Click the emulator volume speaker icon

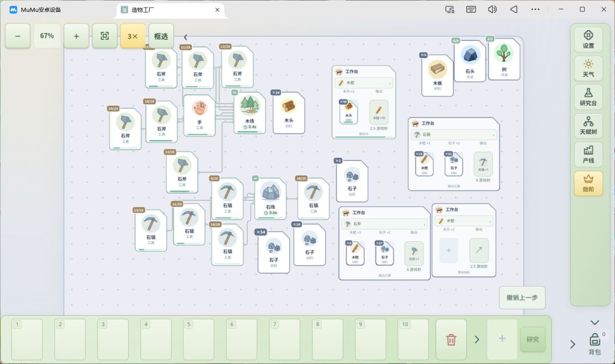pyautogui.click(x=492, y=10)
